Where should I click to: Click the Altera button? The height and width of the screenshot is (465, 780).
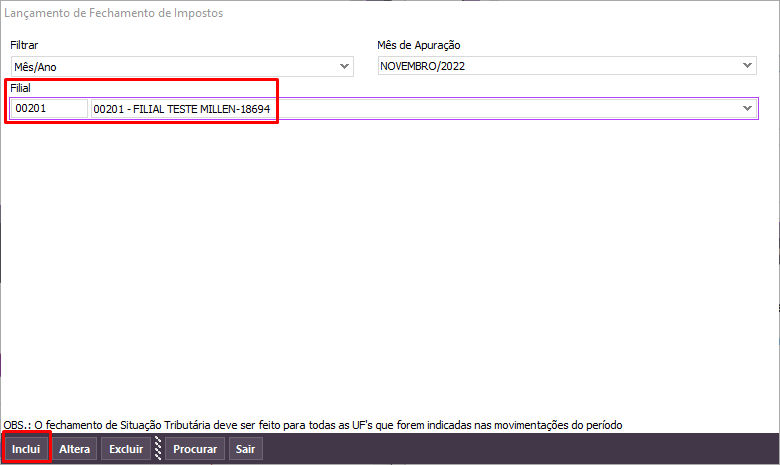(75, 449)
